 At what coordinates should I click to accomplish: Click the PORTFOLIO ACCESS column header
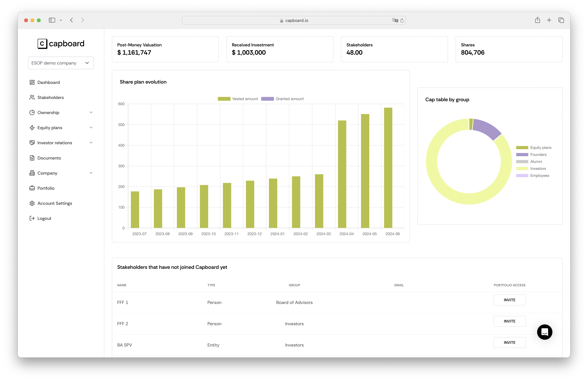(509, 285)
